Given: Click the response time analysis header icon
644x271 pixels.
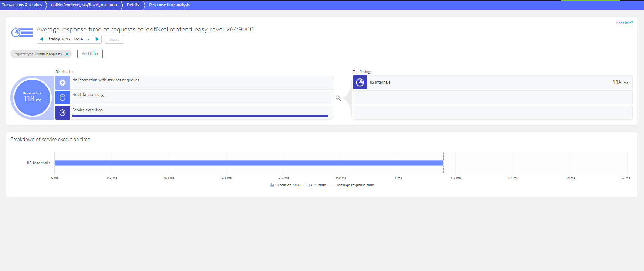Looking at the screenshot, I should [21, 33].
